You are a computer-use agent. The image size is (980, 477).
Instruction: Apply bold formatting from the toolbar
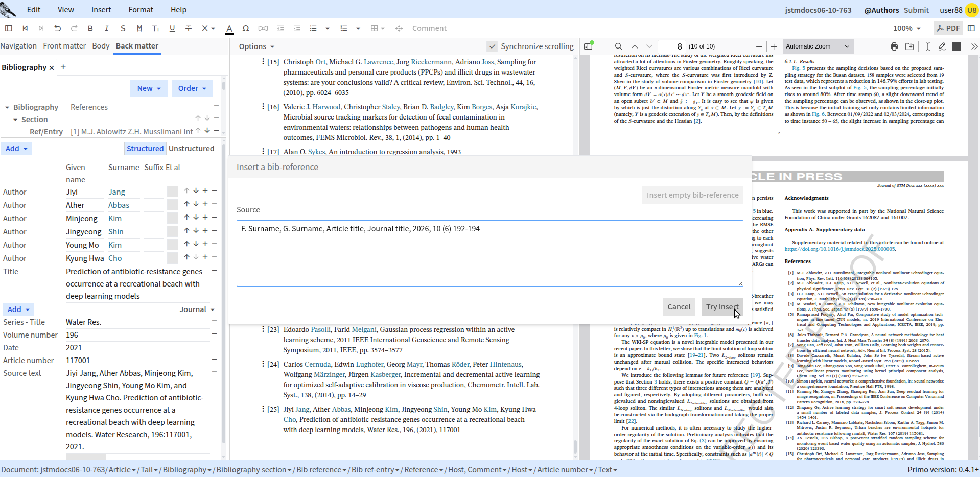click(x=90, y=28)
